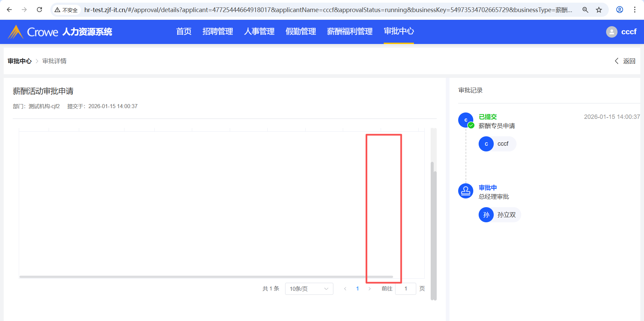Go to next page with right arrow
Viewport: 644px width, 321px height.
click(x=370, y=289)
